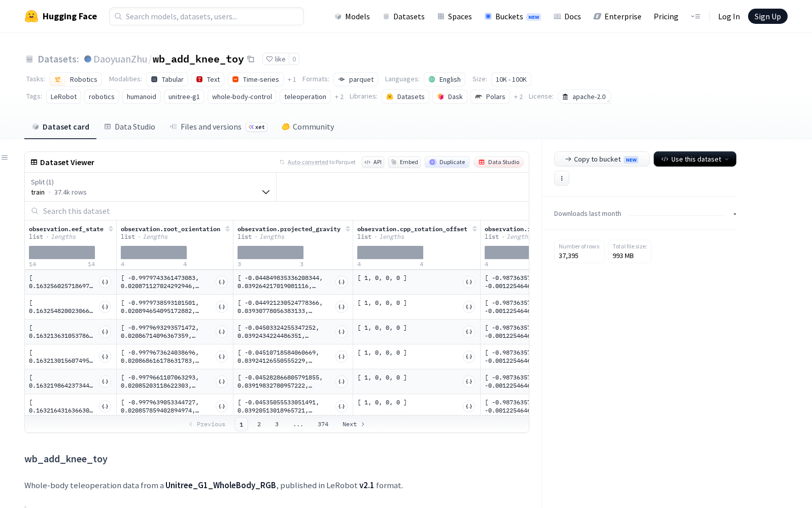812x508 pixels.
Task: Sort by observation.root_orientation column
Action: coord(227,229)
